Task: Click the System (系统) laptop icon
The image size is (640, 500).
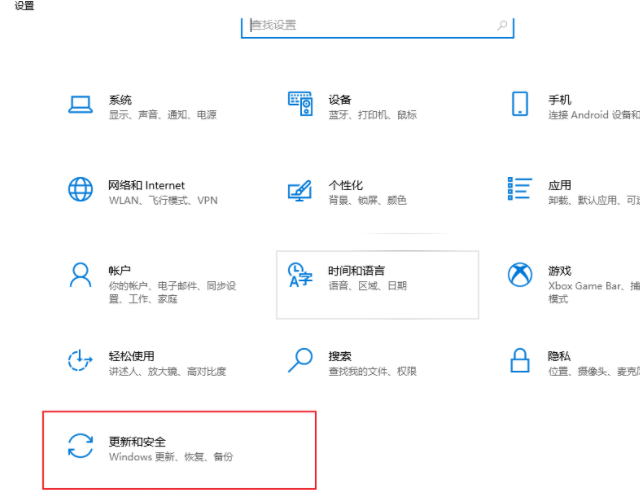Action: pos(80,104)
